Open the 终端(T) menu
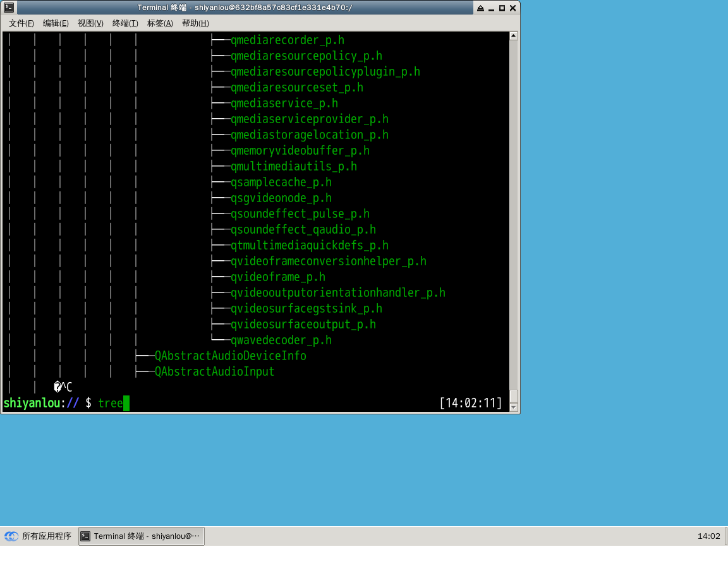 124,23
